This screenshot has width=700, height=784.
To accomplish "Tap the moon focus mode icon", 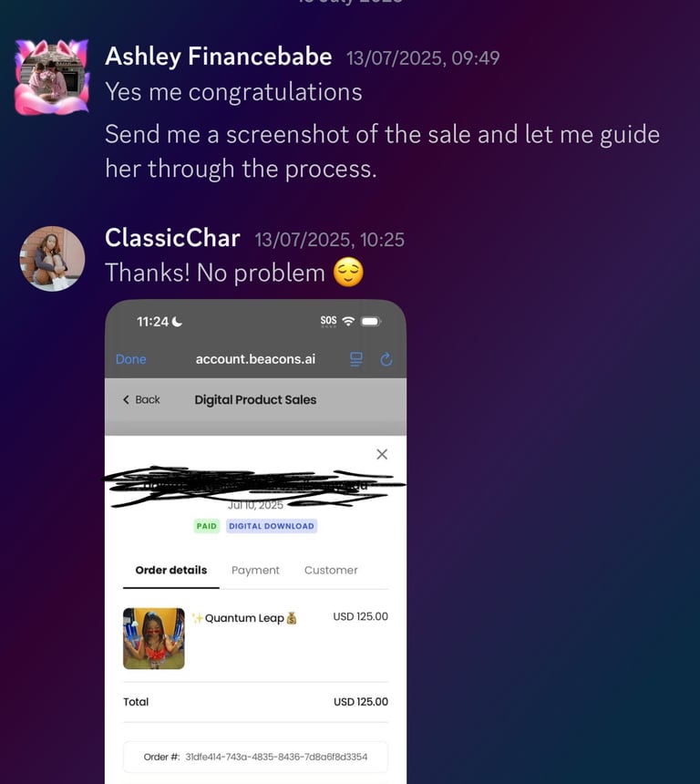I will 177,322.
